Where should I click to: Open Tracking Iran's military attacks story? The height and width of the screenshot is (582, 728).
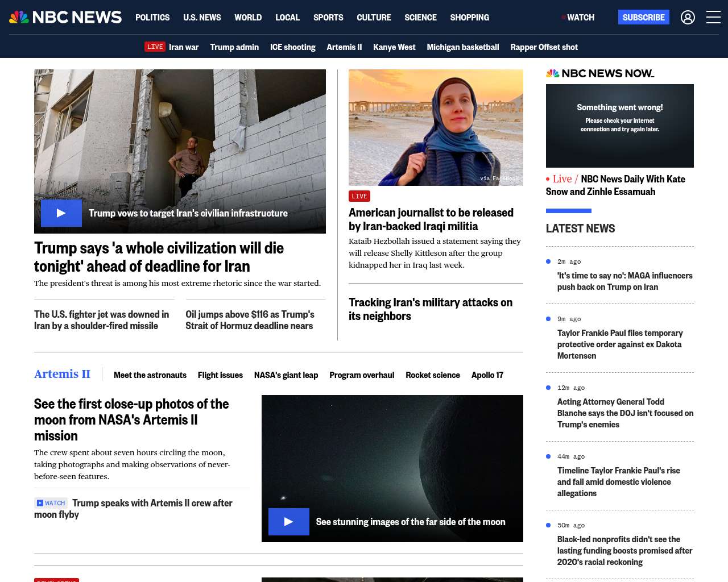pos(431,309)
